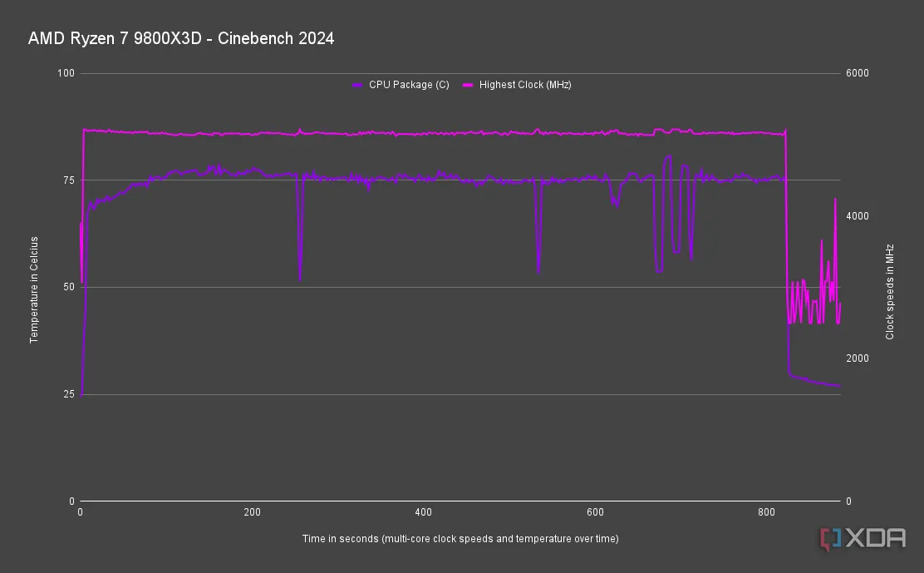Click the 100 label on temperature axis
The height and width of the screenshot is (573, 924).
pos(66,73)
